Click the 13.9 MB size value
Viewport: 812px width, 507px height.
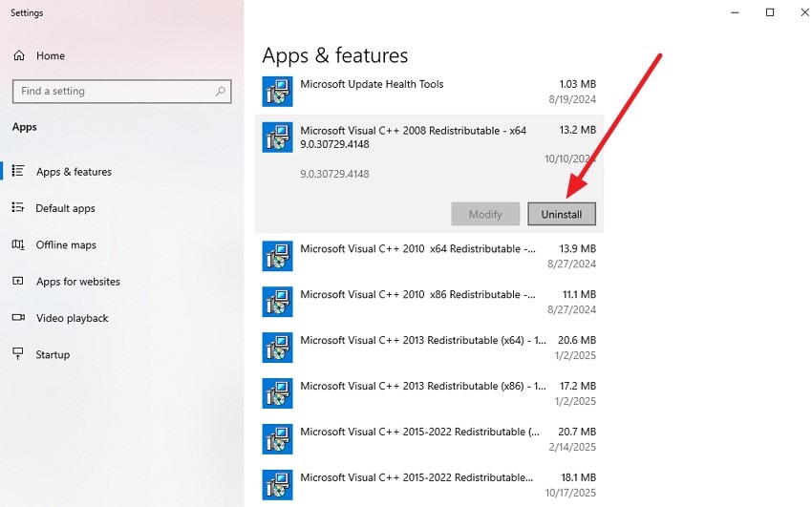pos(577,248)
